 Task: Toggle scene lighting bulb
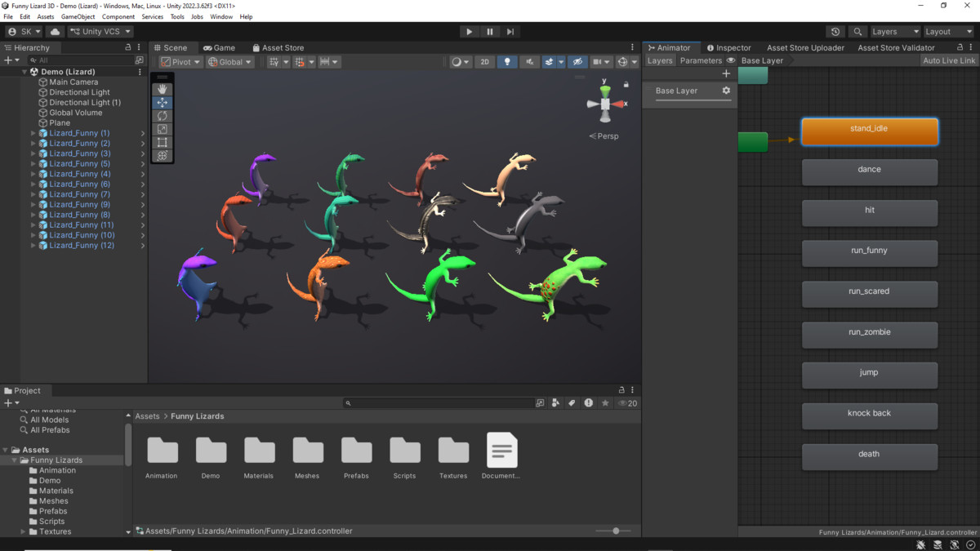[x=507, y=62]
